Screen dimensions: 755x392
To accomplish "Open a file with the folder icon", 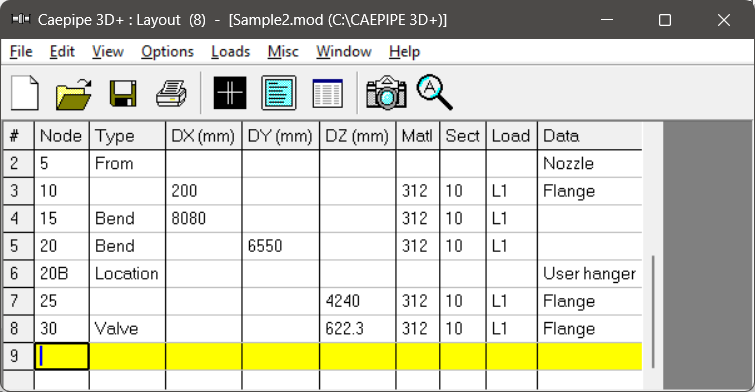I will click(x=74, y=93).
